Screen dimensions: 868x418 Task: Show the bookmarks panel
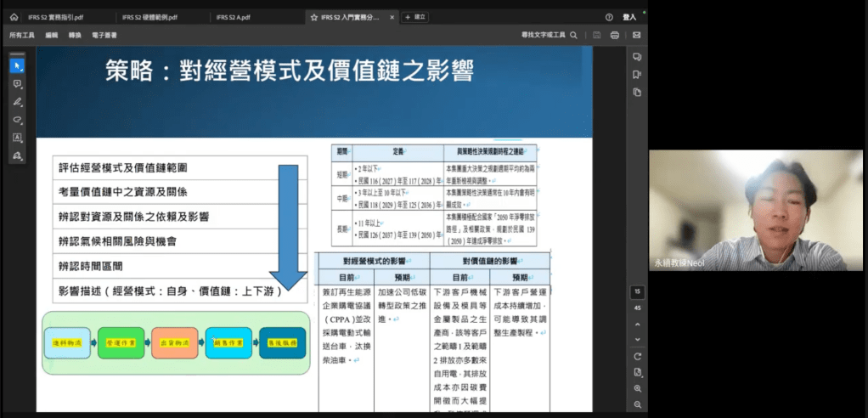(x=636, y=74)
